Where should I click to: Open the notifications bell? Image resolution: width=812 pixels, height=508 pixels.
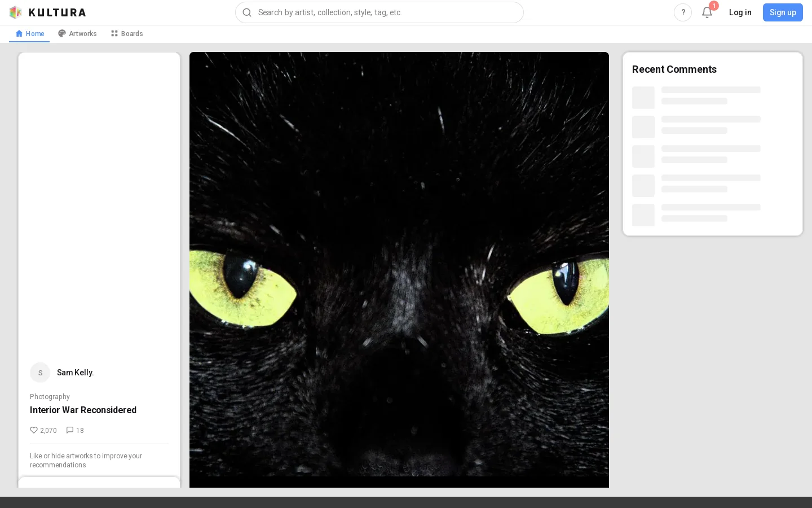pos(707,12)
